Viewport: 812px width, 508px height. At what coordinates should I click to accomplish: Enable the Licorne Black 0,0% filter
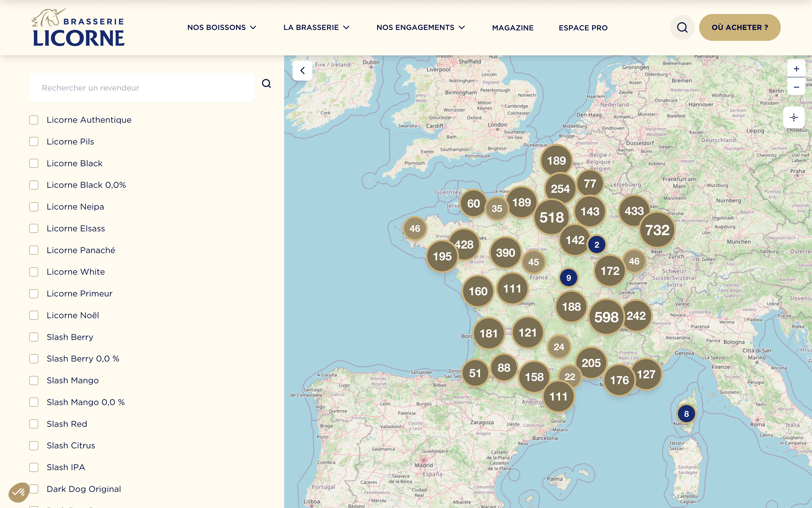34,185
